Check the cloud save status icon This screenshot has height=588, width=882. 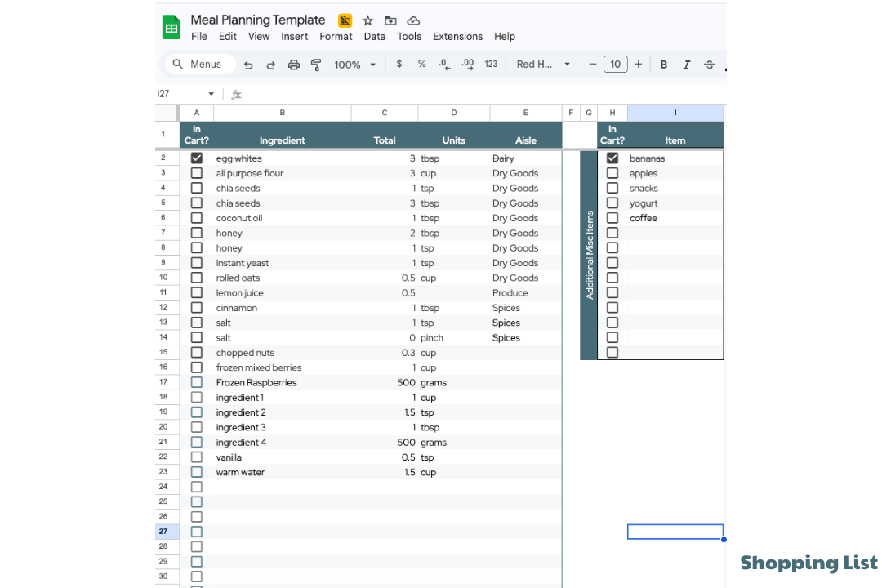click(x=413, y=20)
